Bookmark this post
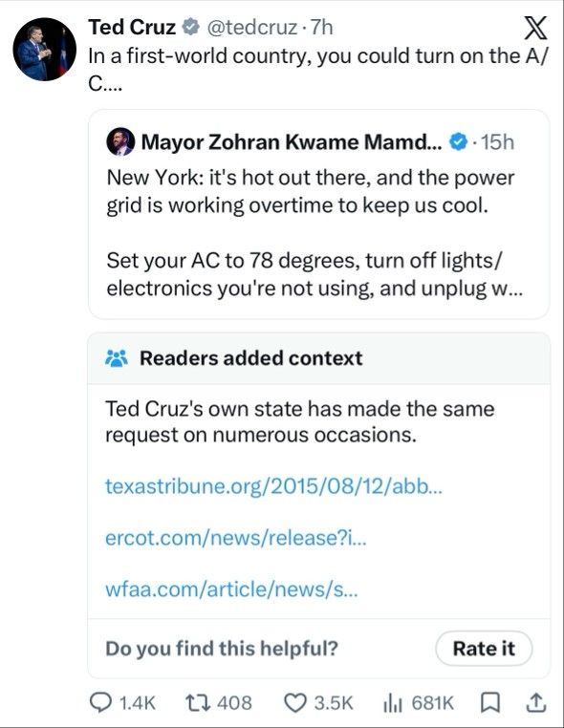This screenshot has height=728, width=564. 489,702
